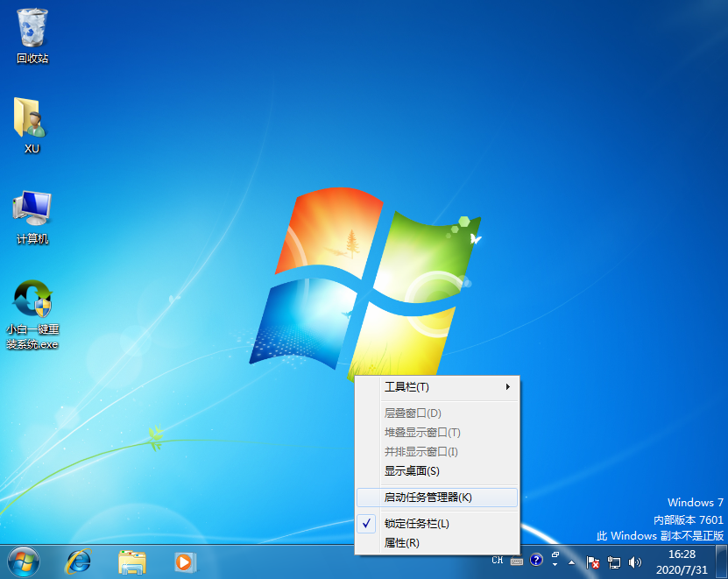
Task: Open Internet Explorer from taskbar
Action: pos(78,562)
